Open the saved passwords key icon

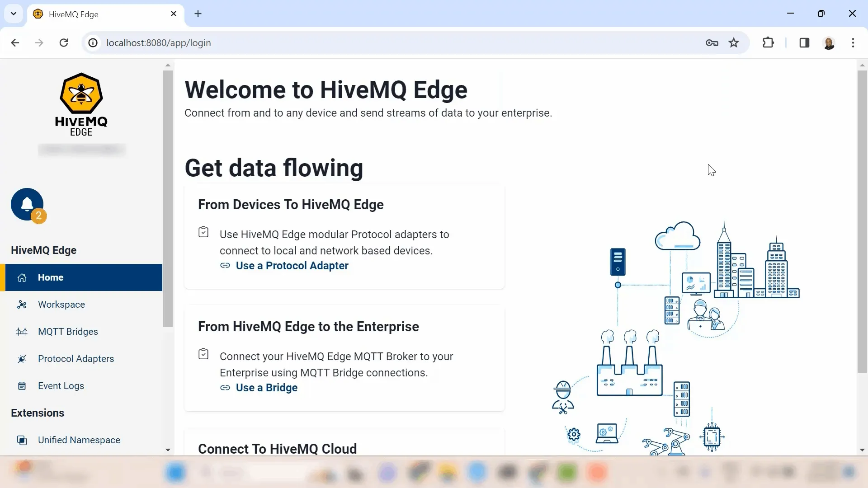pyautogui.click(x=712, y=43)
